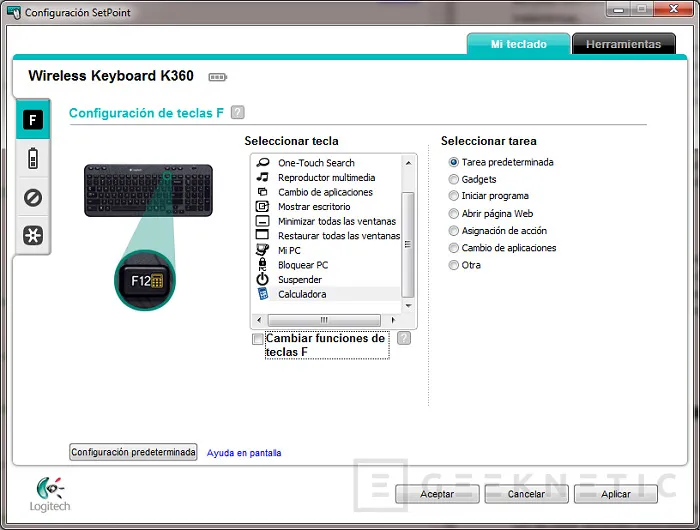Click the key list vertical scrollbar thumb
Image resolution: width=700 pixels, height=530 pixels.
tap(408, 245)
